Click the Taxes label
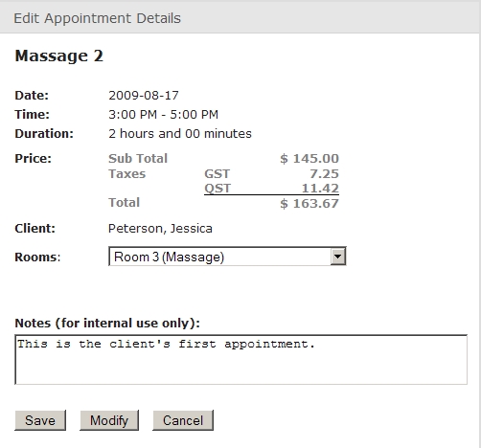The width and height of the screenshot is (481, 448). (x=127, y=174)
